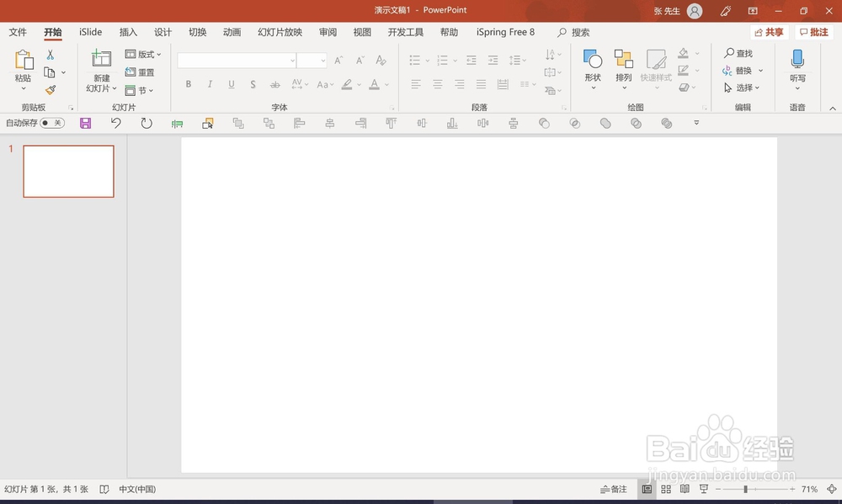Open the font color dropdown arrow

click(386, 84)
